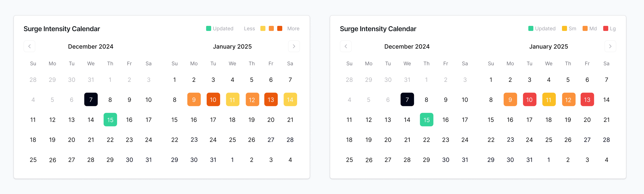This screenshot has height=194, width=644.
Task: Click the orange Md legend swatch
Action: [585, 28]
